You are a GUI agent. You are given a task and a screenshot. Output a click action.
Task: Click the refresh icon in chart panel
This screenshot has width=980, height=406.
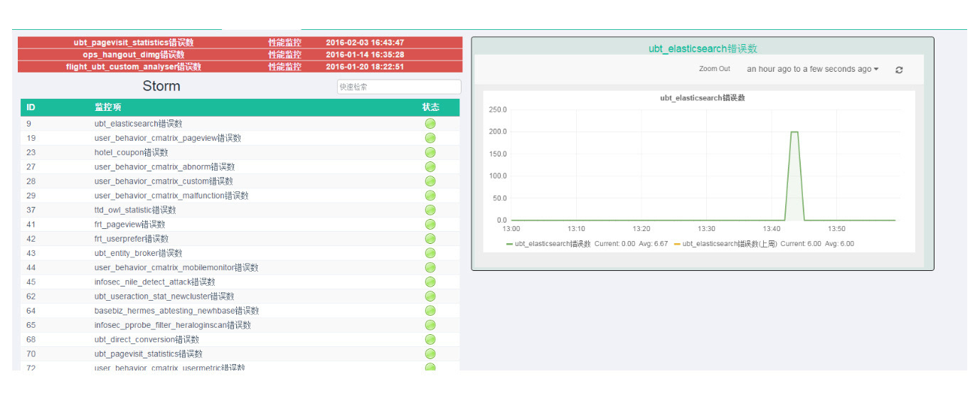[899, 70]
